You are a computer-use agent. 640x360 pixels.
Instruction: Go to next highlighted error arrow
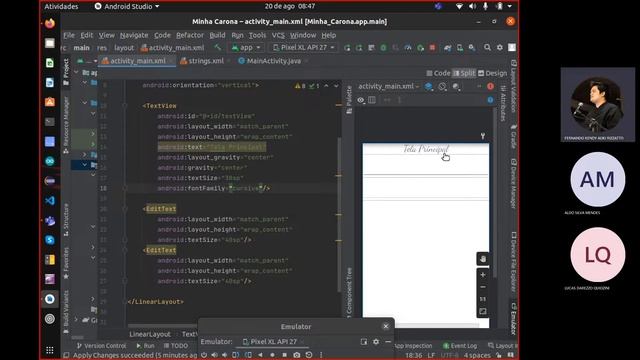point(336,86)
